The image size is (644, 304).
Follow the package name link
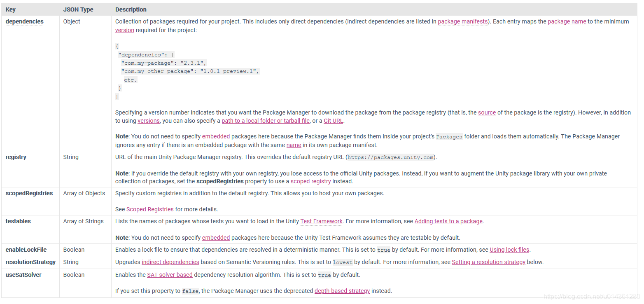pyautogui.click(x=567, y=21)
